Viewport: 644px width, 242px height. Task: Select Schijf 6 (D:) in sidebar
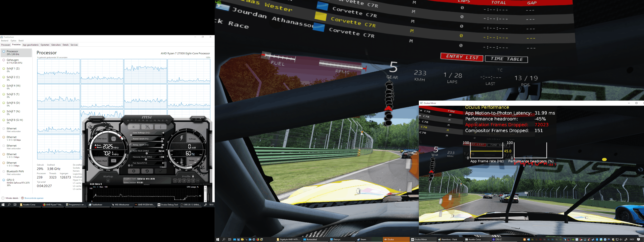click(16, 104)
